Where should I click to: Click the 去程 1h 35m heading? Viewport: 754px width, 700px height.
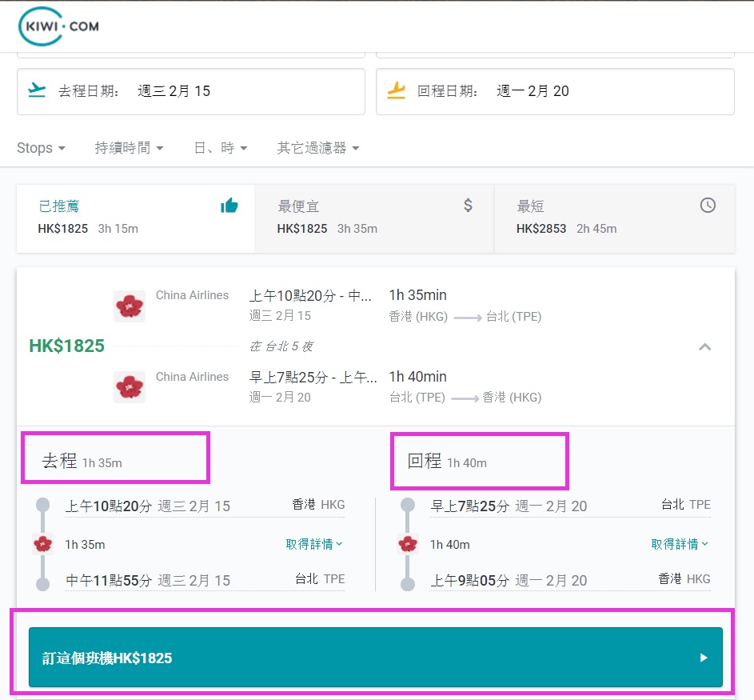click(82, 461)
